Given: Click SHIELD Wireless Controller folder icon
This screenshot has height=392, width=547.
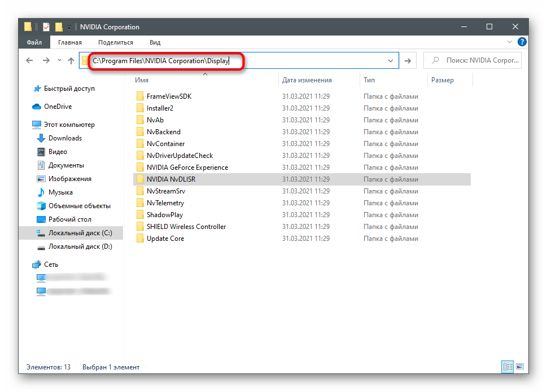Looking at the screenshot, I should click(x=140, y=227).
